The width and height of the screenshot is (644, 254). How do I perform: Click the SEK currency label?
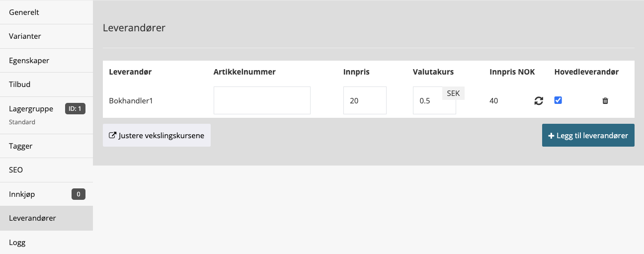tap(453, 93)
